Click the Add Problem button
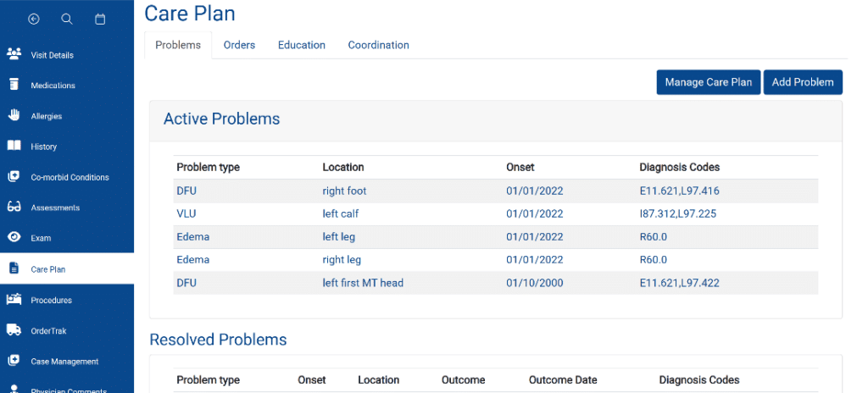 tap(803, 82)
